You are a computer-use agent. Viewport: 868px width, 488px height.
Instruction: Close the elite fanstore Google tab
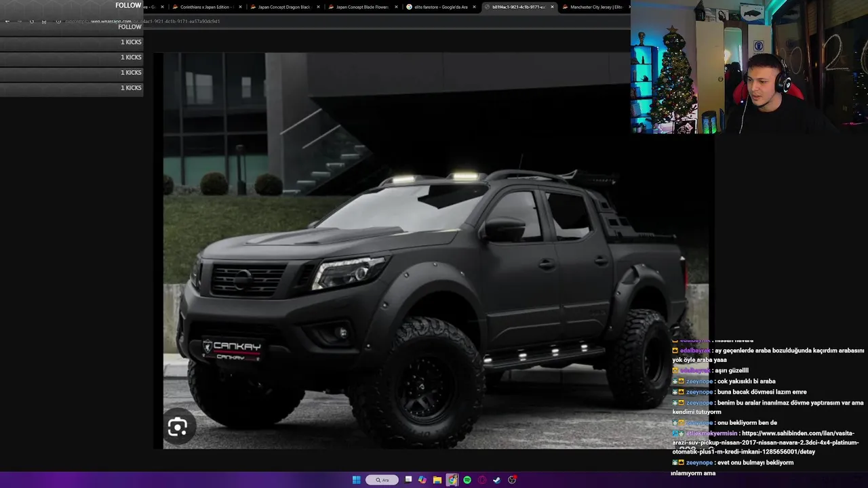pos(474,7)
